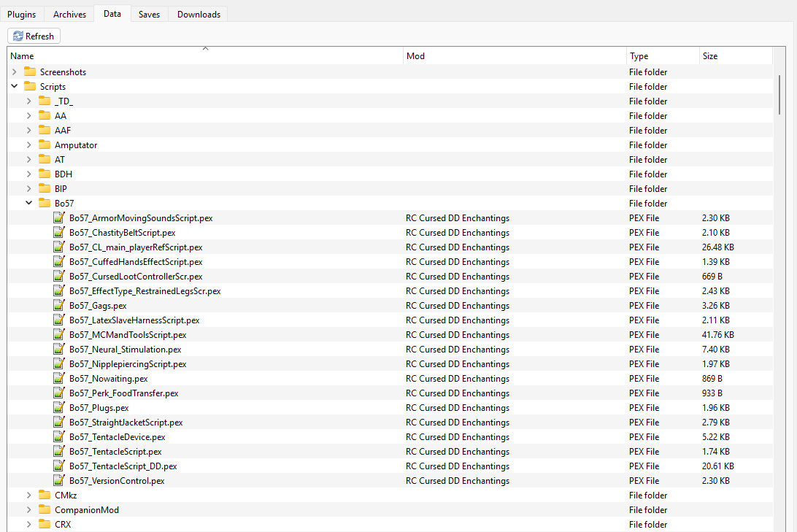Click the Amputator folder icon
This screenshot has width=797, height=532.
[x=45, y=144]
